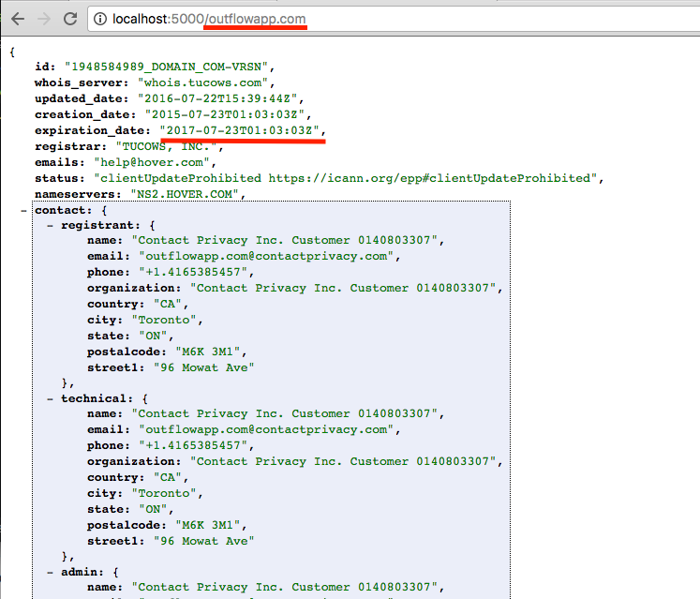Click the technical country "CA"
700x599 pixels.
168,477
